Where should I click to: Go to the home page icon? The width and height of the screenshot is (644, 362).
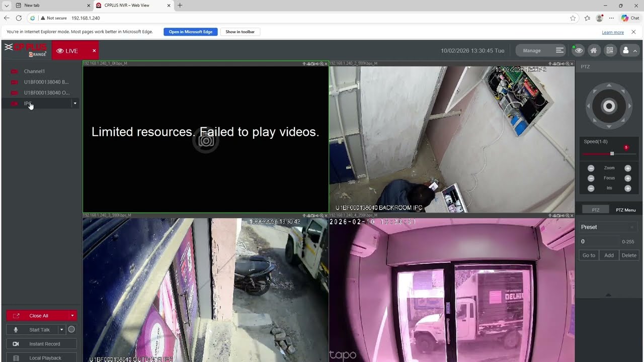click(594, 50)
